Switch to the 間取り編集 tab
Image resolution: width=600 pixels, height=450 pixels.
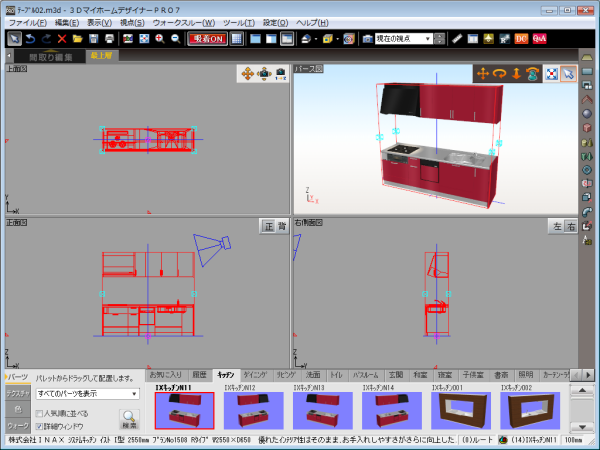(46, 56)
